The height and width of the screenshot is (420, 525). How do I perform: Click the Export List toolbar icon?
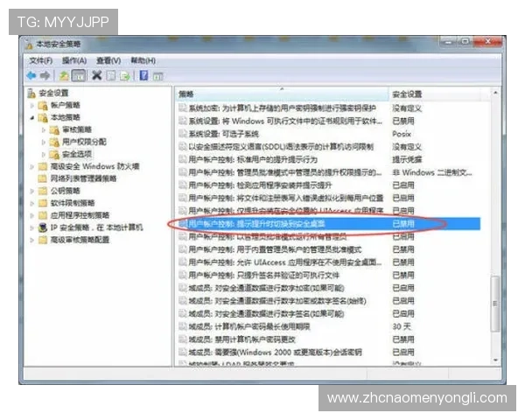[x=125, y=76]
